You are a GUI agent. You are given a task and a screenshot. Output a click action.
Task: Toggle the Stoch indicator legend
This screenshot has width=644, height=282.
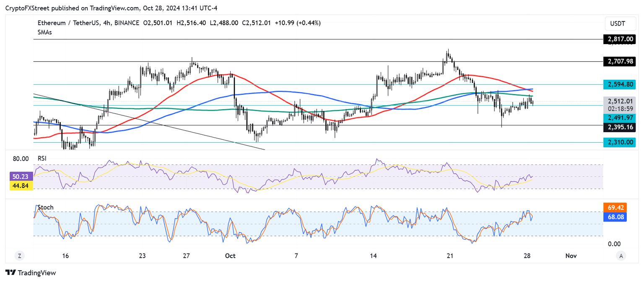pyautogui.click(x=45, y=207)
